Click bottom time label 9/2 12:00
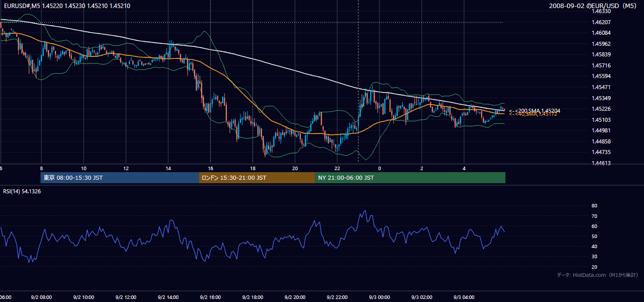The image size is (644, 302). tap(126, 297)
